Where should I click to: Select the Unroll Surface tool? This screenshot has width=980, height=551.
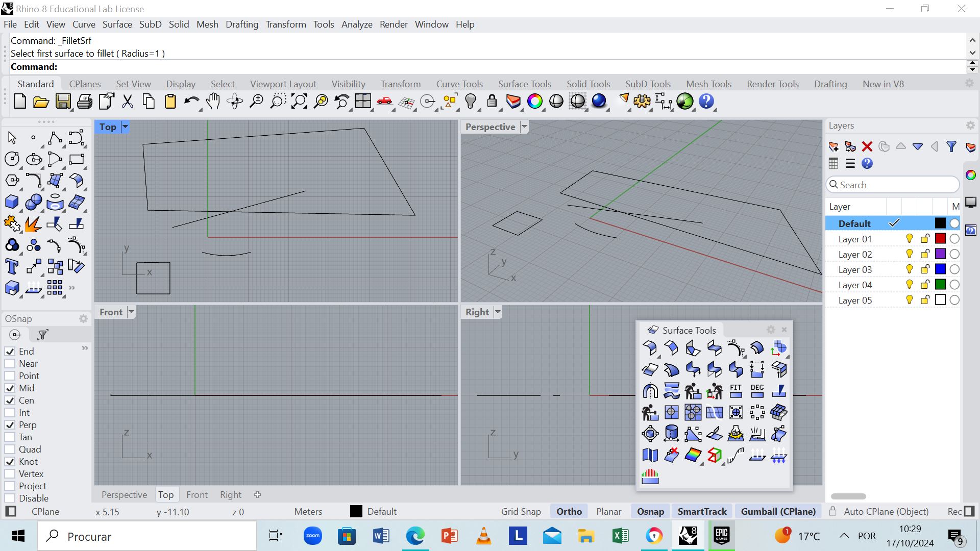coord(650,456)
